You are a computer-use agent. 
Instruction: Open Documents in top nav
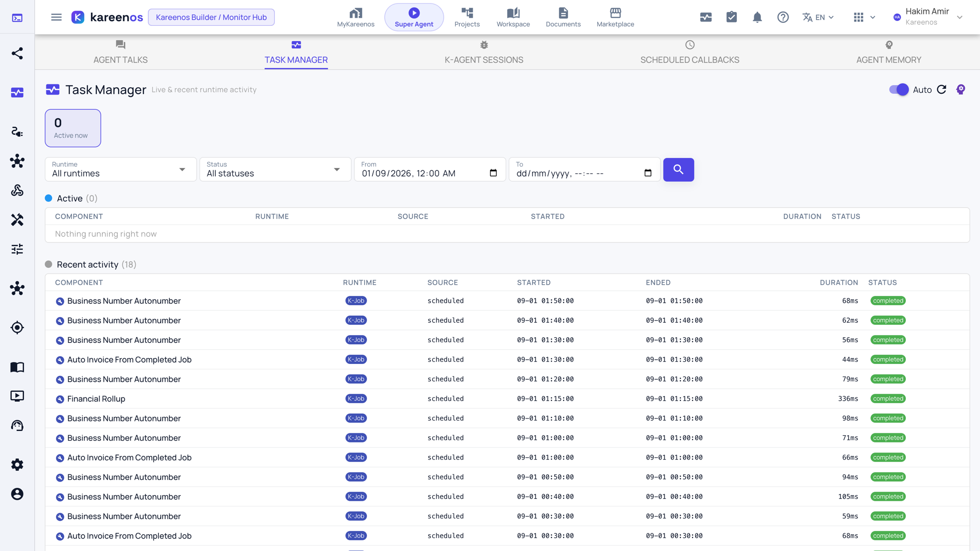pos(563,17)
